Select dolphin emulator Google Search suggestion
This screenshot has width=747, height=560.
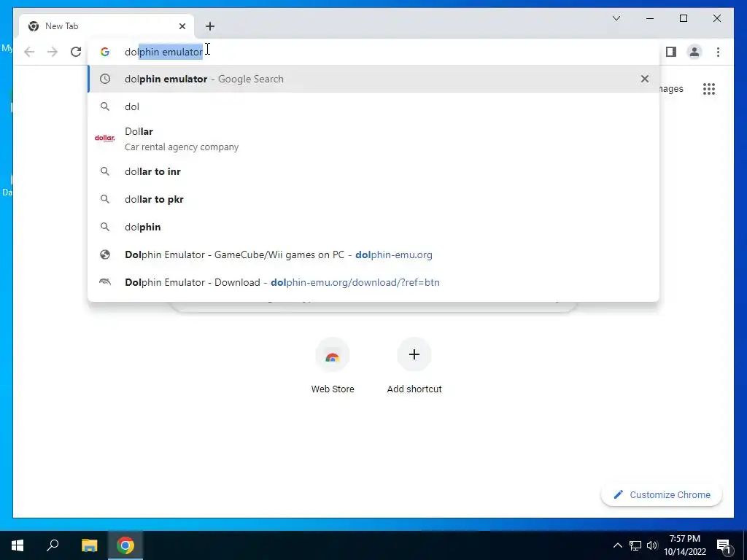click(x=373, y=79)
